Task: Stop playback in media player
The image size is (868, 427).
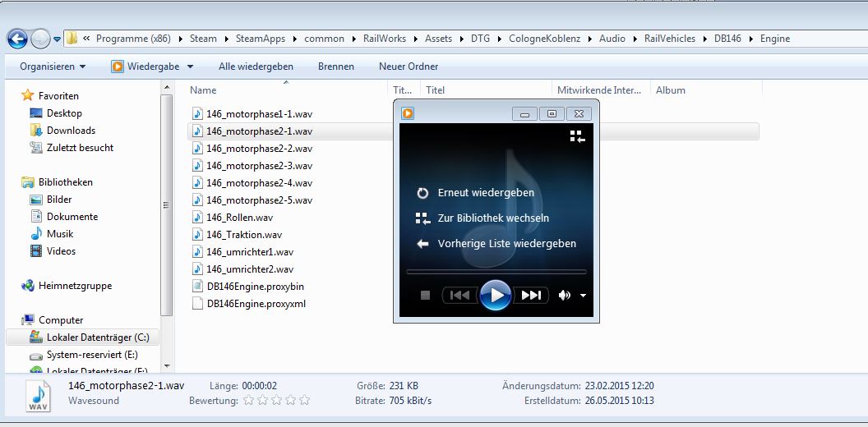Action: 425,296
